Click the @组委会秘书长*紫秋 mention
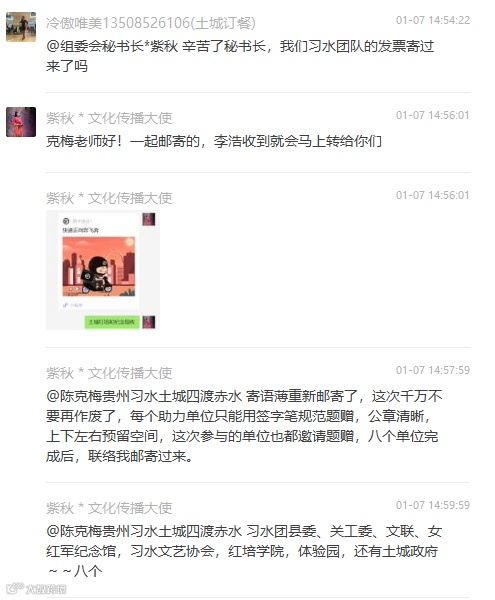Viewport: 495px width, 600px height. click(112, 46)
